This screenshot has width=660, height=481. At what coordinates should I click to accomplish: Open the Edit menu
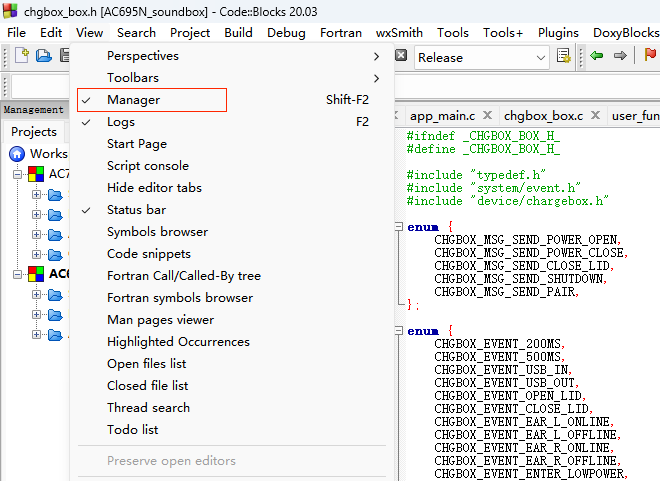coord(51,33)
